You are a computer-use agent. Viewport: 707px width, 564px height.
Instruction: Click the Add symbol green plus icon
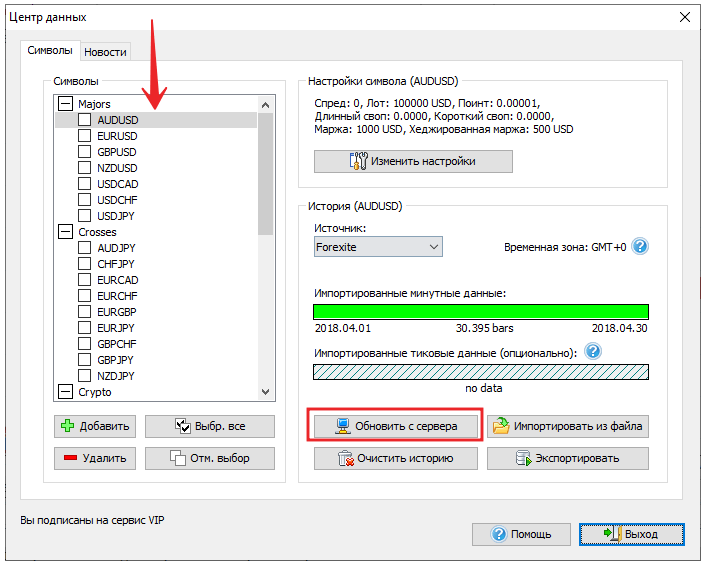(x=68, y=426)
